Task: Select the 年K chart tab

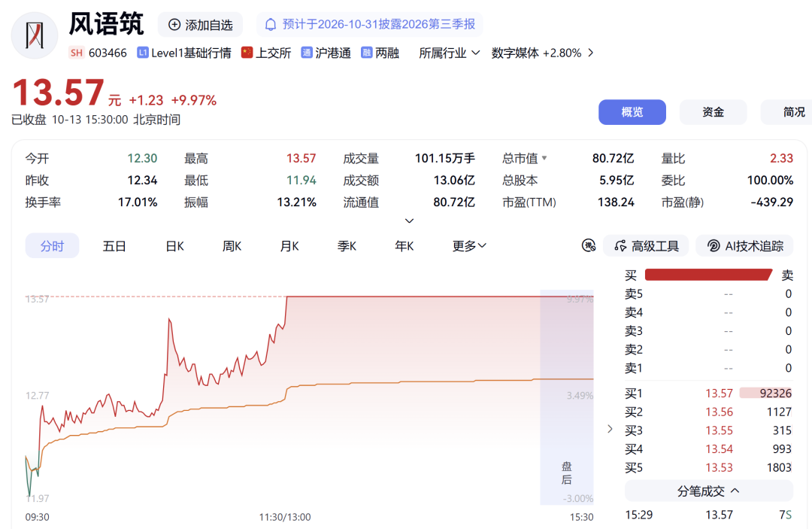Action: tap(404, 246)
